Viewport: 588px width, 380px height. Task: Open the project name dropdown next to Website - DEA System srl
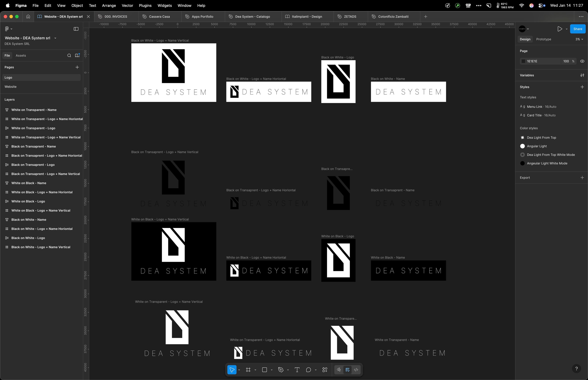(x=55, y=38)
